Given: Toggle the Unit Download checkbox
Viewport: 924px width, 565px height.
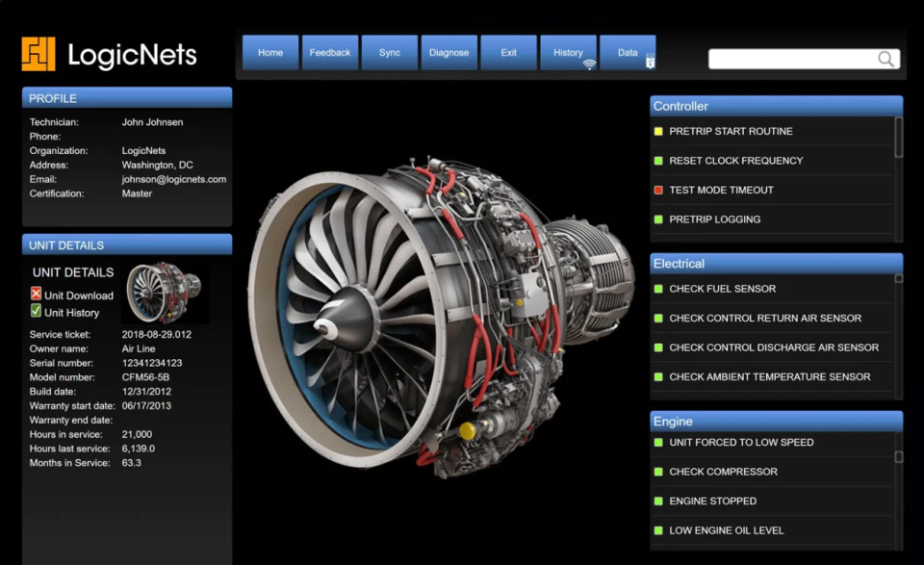Looking at the screenshot, I should pos(36,294).
